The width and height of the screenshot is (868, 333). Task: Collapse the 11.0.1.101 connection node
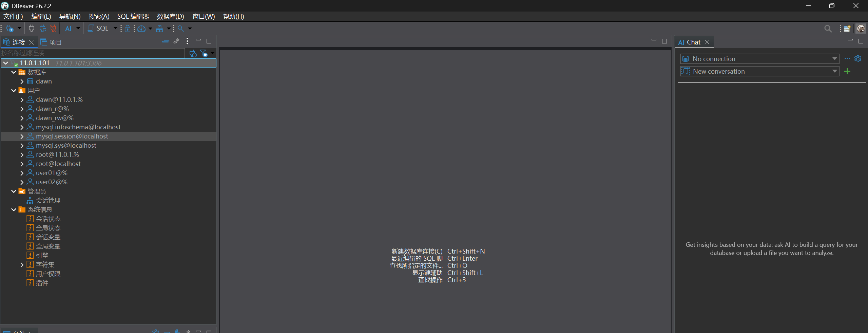[6, 63]
